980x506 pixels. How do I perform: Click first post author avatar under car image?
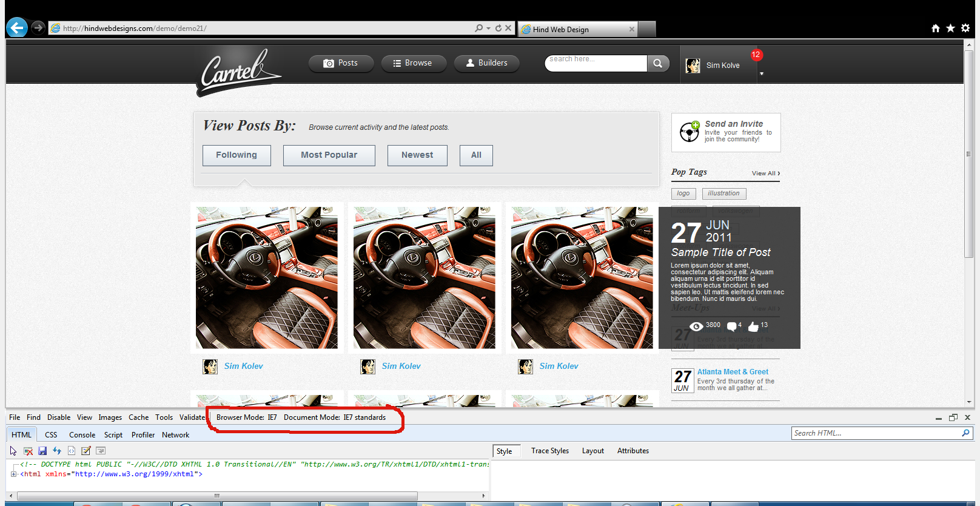pos(210,366)
